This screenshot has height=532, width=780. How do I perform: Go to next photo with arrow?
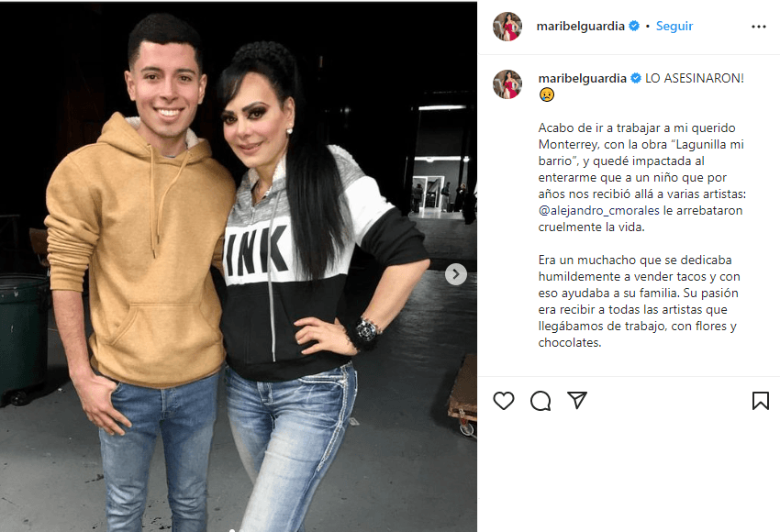[456, 274]
